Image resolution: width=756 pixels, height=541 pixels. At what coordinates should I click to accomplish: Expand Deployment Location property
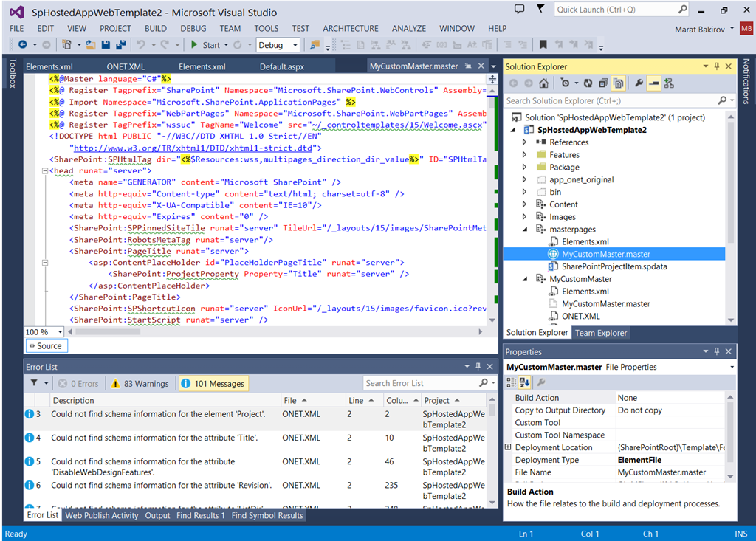pyautogui.click(x=508, y=447)
